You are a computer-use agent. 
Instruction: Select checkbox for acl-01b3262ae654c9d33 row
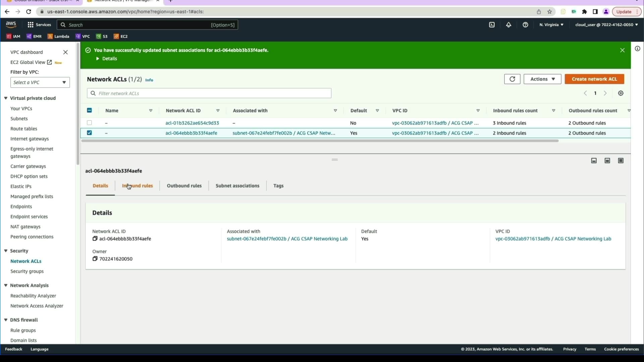pos(89,123)
